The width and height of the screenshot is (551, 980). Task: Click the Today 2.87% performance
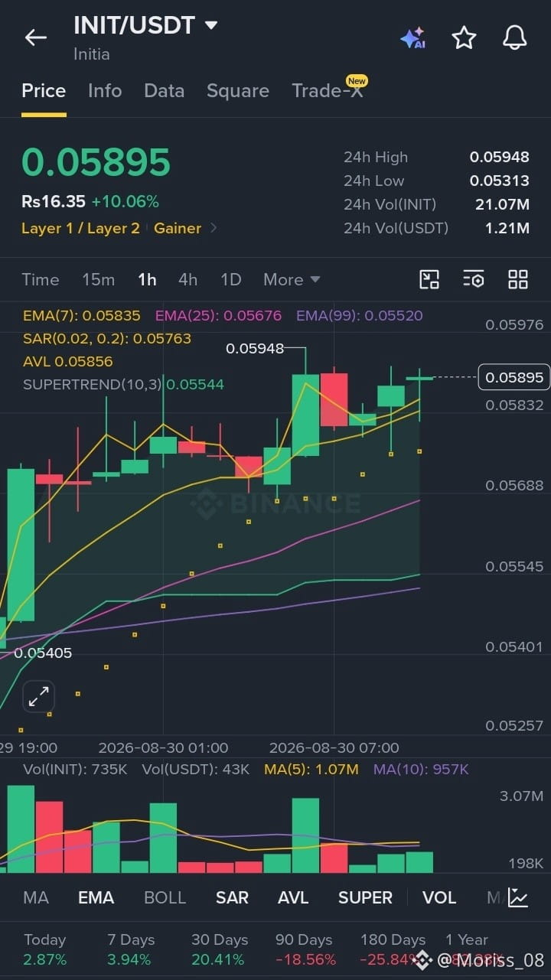click(x=45, y=949)
